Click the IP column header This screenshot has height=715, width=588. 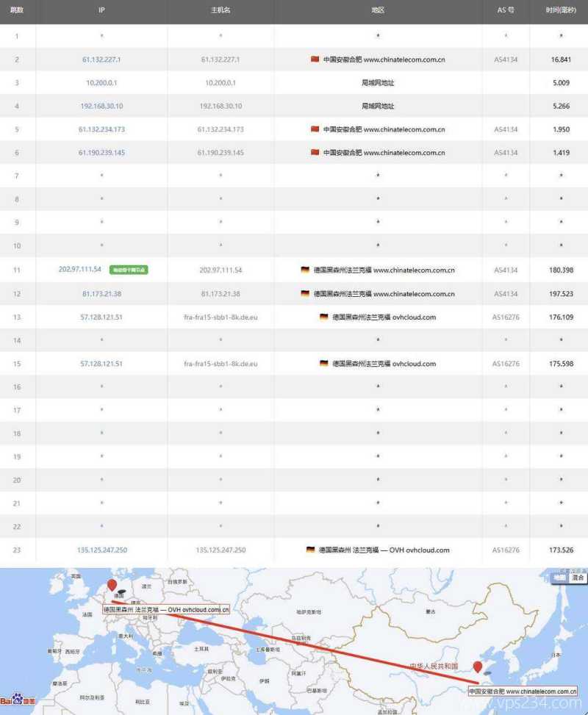pos(101,10)
